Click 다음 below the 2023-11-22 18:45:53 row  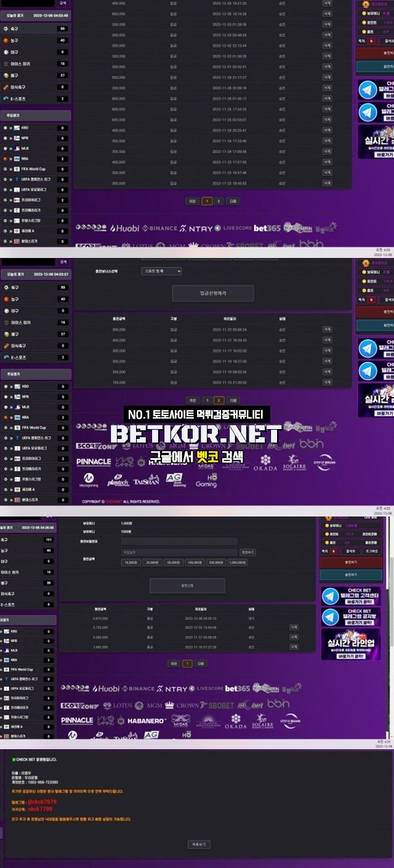point(233,201)
